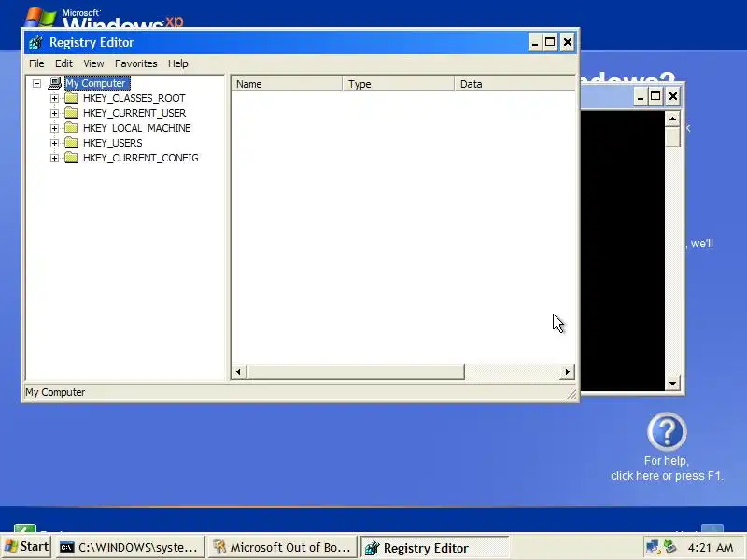Select HKEY_CLASSES_ROOT text label

pyautogui.click(x=134, y=98)
